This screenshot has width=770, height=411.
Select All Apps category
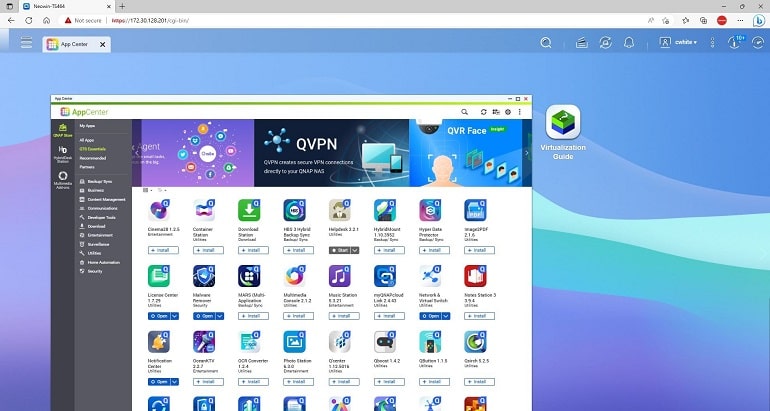87,140
